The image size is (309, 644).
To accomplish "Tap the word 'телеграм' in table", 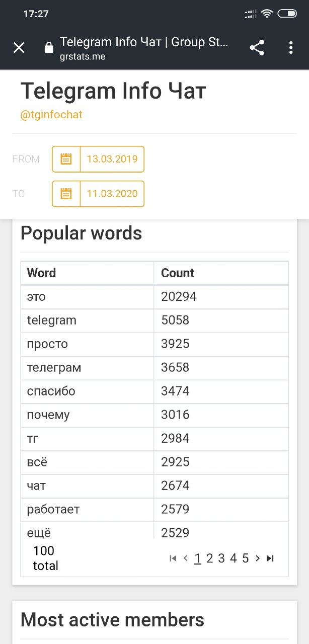I will 54,368.
